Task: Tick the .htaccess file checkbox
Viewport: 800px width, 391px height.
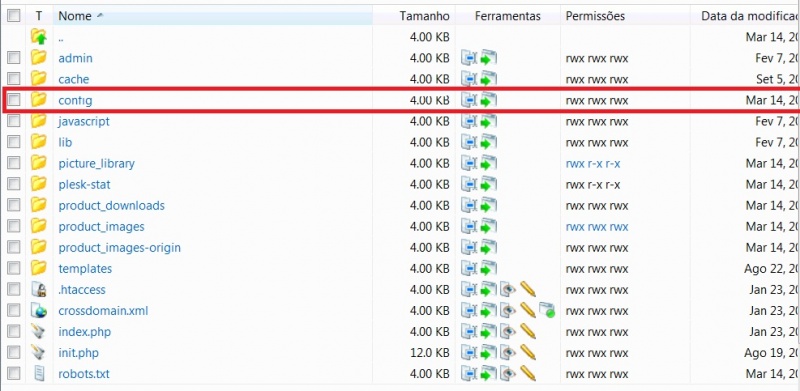Action: tap(14, 289)
